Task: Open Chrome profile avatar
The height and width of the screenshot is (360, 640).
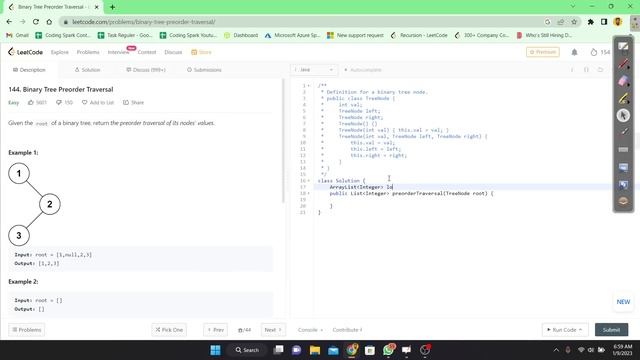Action: (x=618, y=22)
